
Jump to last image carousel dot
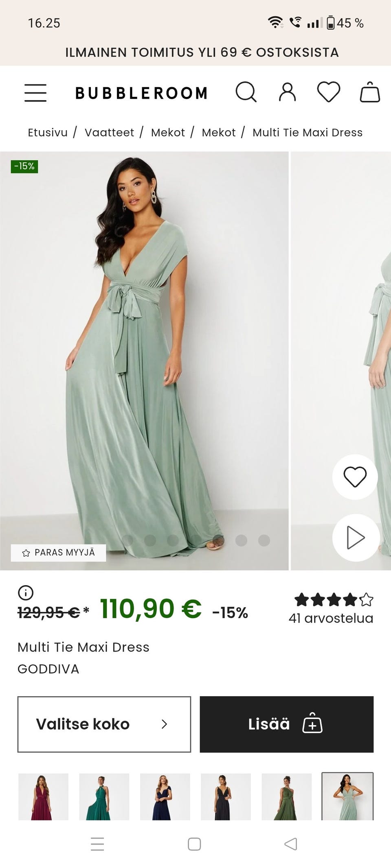[x=264, y=540]
